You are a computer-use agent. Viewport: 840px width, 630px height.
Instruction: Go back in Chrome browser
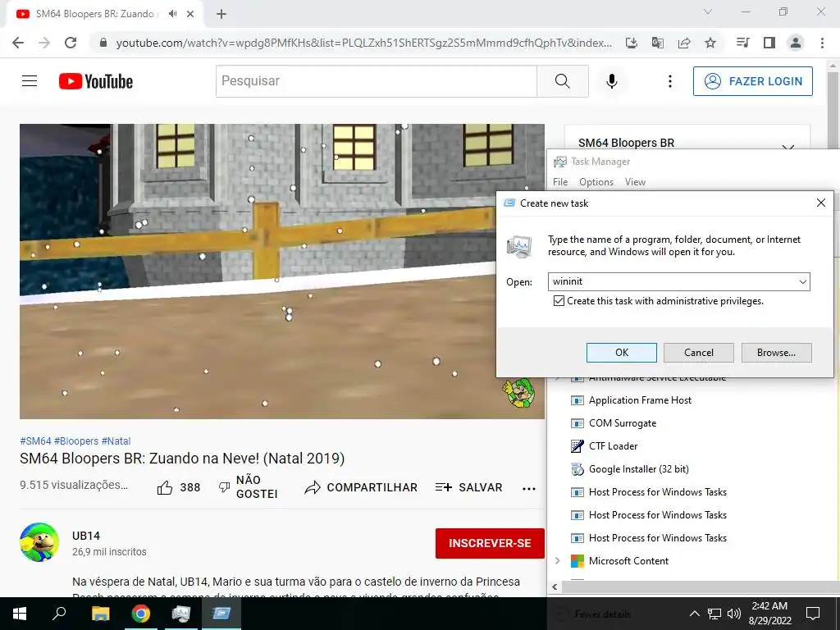(x=18, y=43)
